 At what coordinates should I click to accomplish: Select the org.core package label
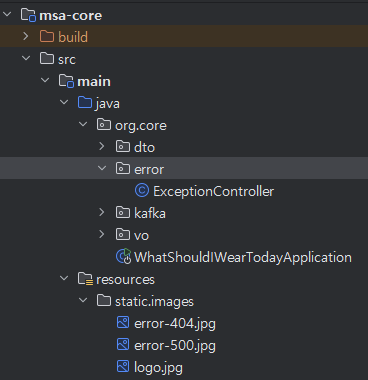point(141,126)
